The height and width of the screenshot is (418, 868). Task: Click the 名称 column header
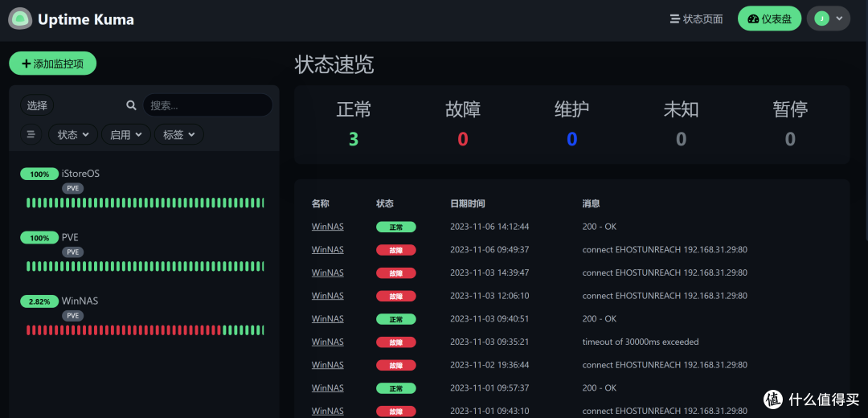point(320,203)
